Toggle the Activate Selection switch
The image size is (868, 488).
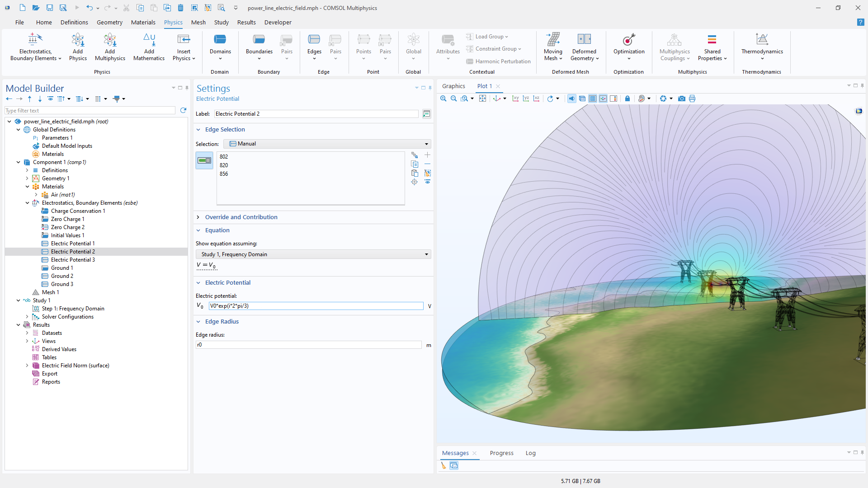tap(204, 160)
